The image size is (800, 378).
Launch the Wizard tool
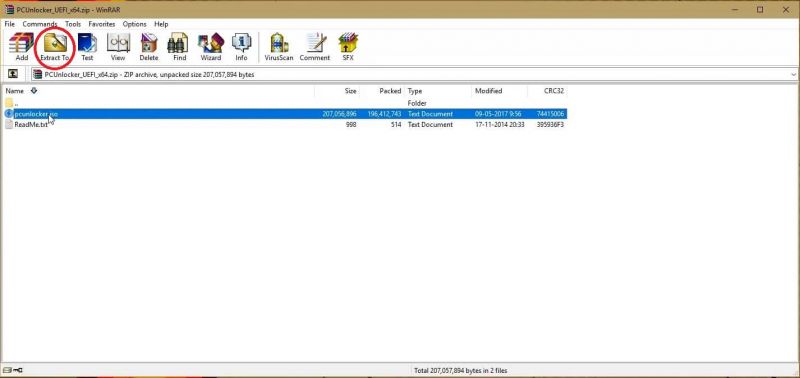tap(211, 47)
